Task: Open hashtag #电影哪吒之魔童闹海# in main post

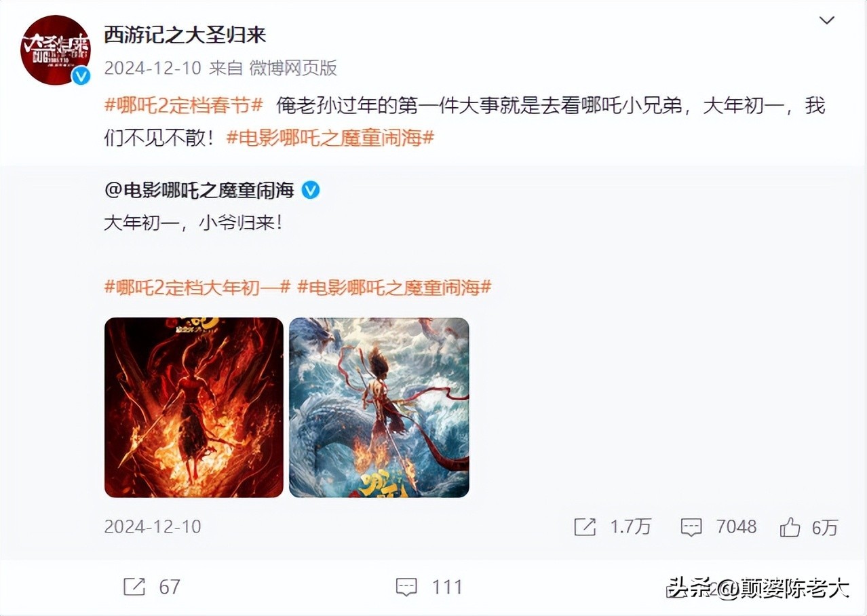Action: 330,138
